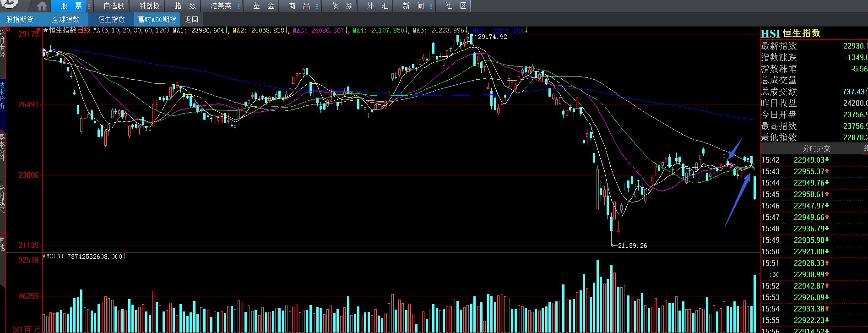Open the 股票 dropdown dots
Image resolution: width=868 pixels, height=333 pixels.
[x=89, y=6]
